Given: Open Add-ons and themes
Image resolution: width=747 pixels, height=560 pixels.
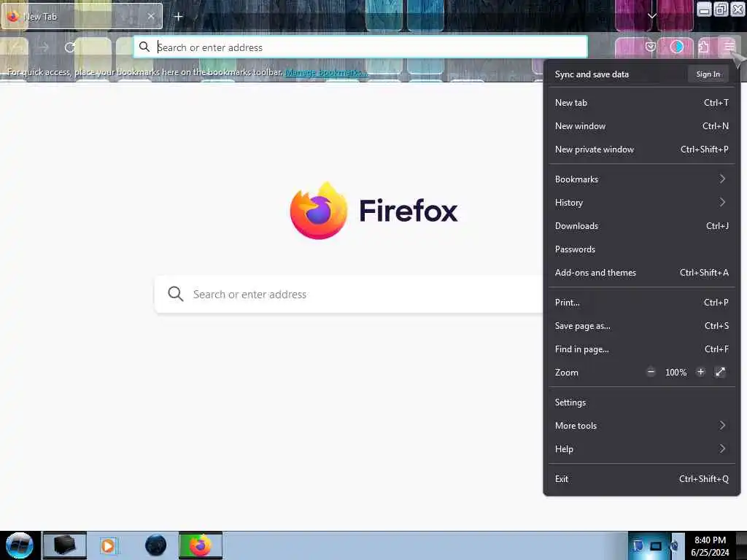Looking at the screenshot, I should pos(641,273).
